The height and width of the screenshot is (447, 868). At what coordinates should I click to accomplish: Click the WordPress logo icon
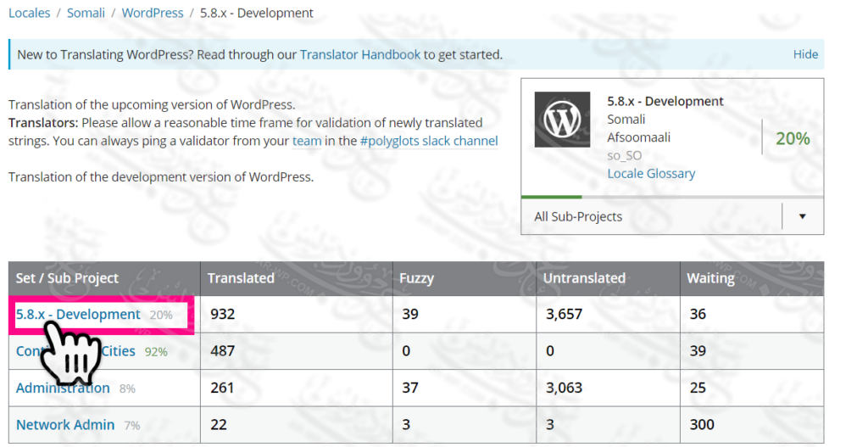[x=563, y=120]
